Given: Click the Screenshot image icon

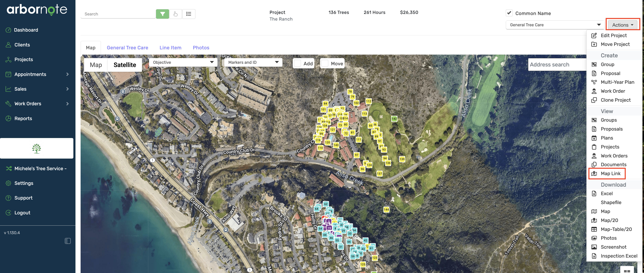Looking at the screenshot, I should 594,247.
